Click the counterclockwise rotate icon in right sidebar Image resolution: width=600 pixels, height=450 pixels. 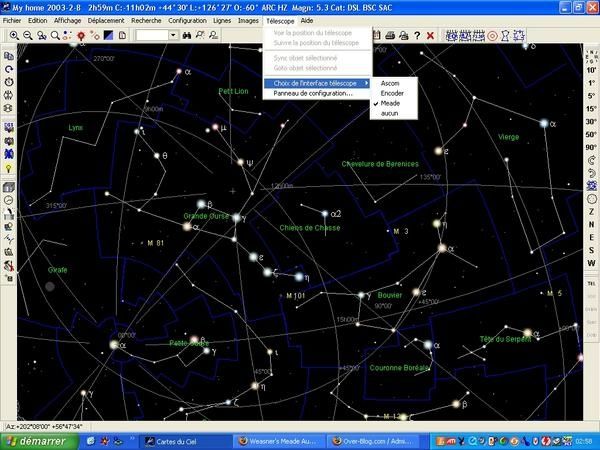592,173
